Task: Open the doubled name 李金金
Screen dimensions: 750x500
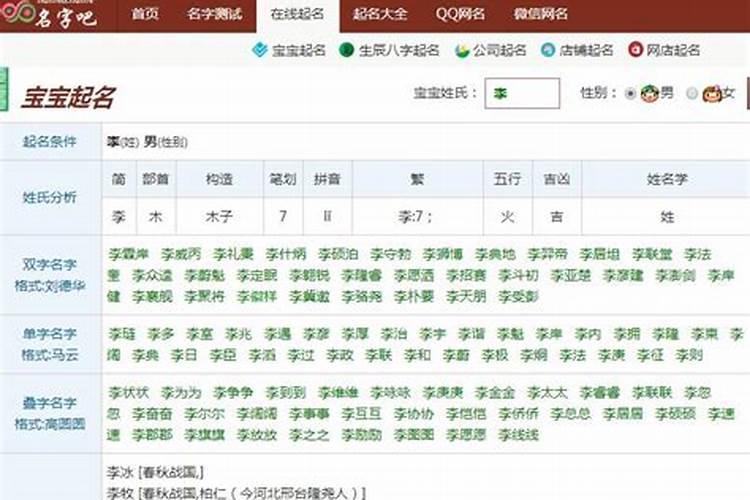Action: click(x=495, y=393)
